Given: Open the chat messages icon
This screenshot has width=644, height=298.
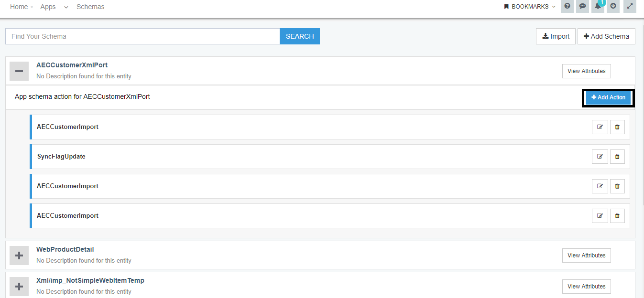Looking at the screenshot, I should [x=582, y=6].
